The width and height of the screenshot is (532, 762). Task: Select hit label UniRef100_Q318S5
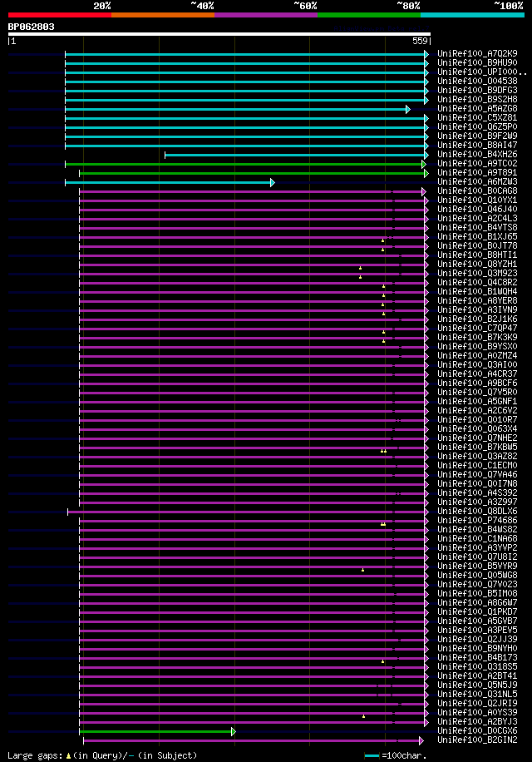(x=477, y=667)
